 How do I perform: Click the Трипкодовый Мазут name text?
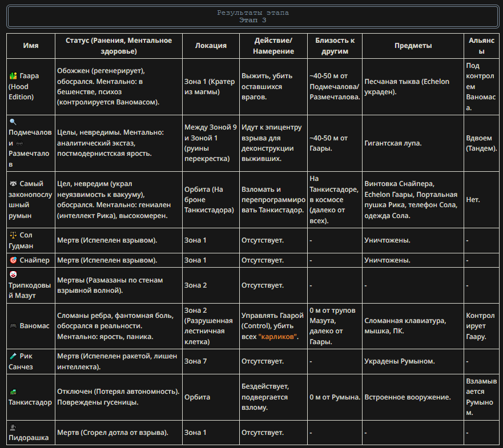[30, 290]
